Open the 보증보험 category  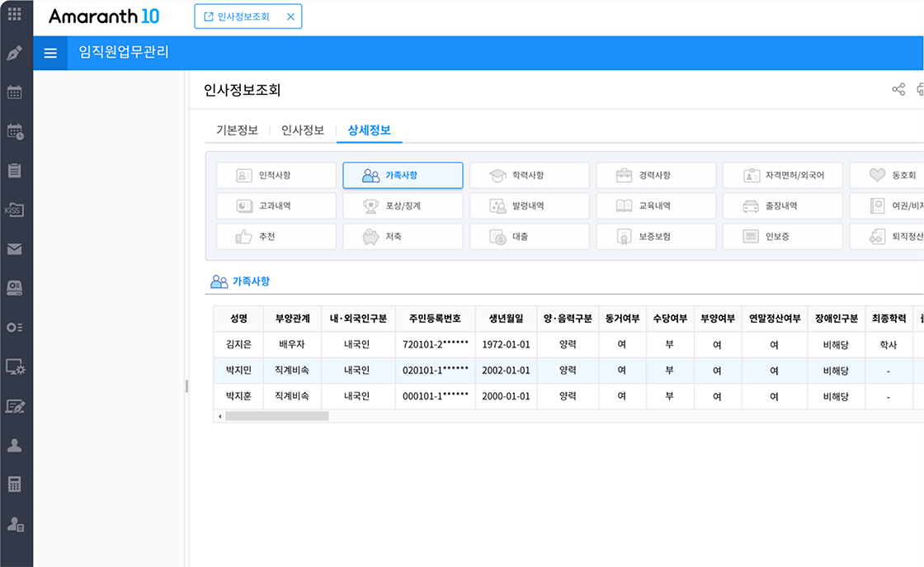click(x=657, y=236)
